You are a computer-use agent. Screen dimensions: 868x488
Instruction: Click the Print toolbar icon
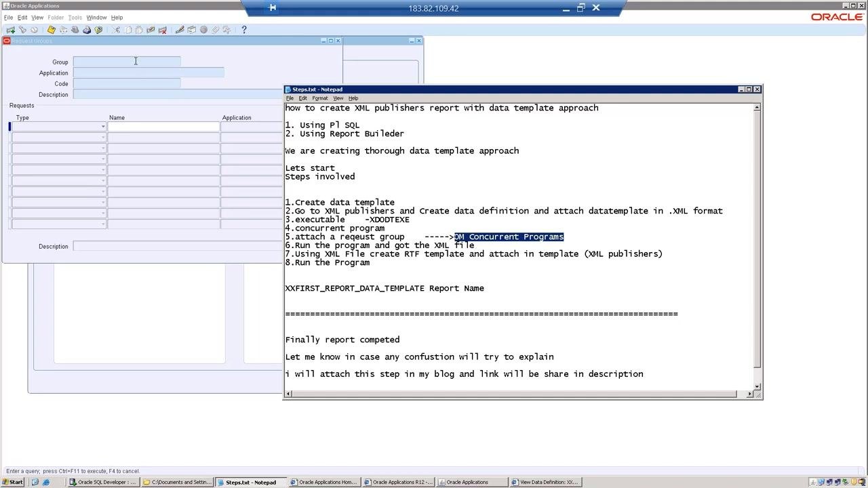coord(87,30)
